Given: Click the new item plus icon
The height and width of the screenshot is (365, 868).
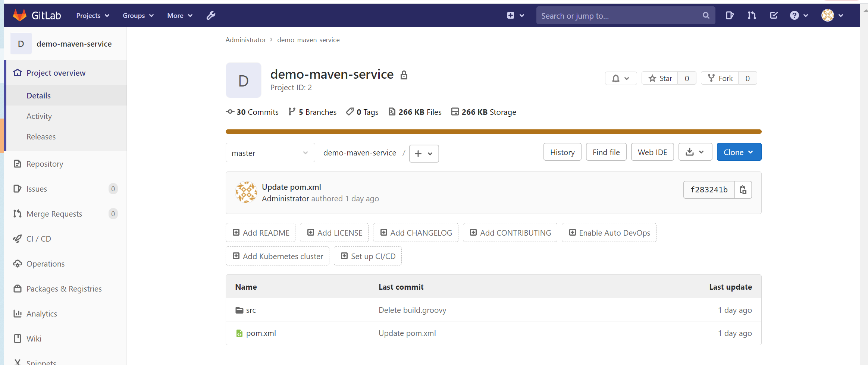Looking at the screenshot, I should point(511,15).
